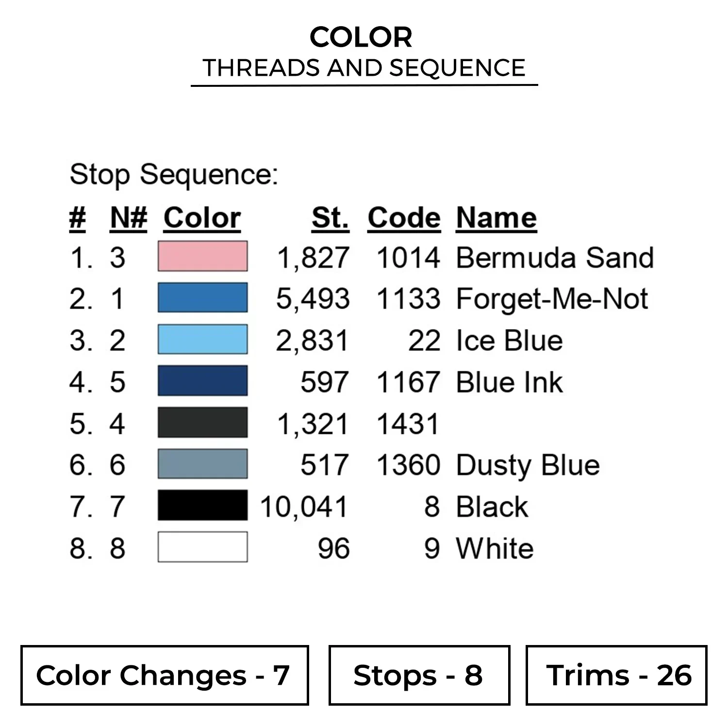Click the N# column header

point(129,218)
